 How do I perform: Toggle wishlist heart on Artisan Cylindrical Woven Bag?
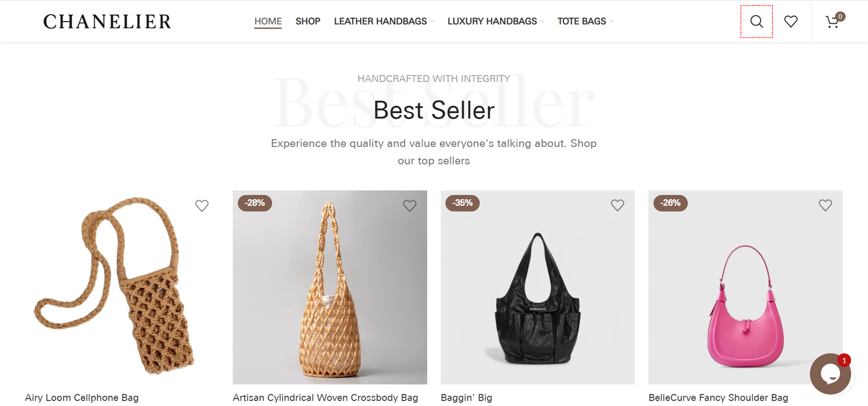click(410, 206)
